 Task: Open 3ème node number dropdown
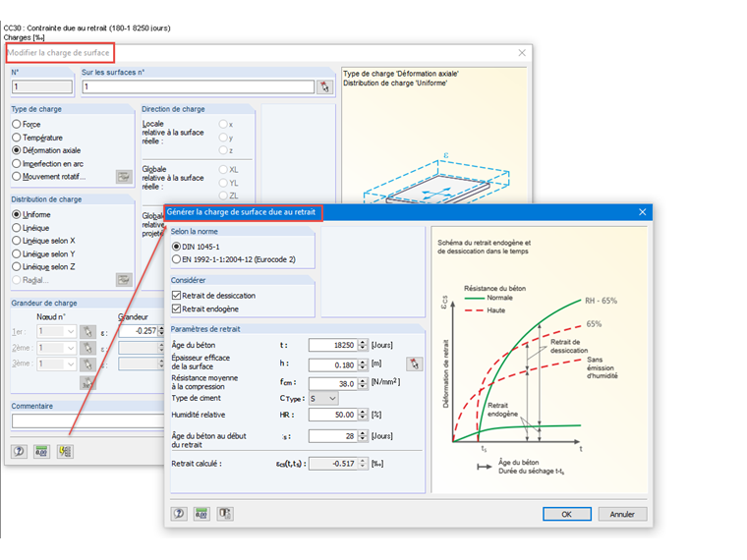[57, 364]
